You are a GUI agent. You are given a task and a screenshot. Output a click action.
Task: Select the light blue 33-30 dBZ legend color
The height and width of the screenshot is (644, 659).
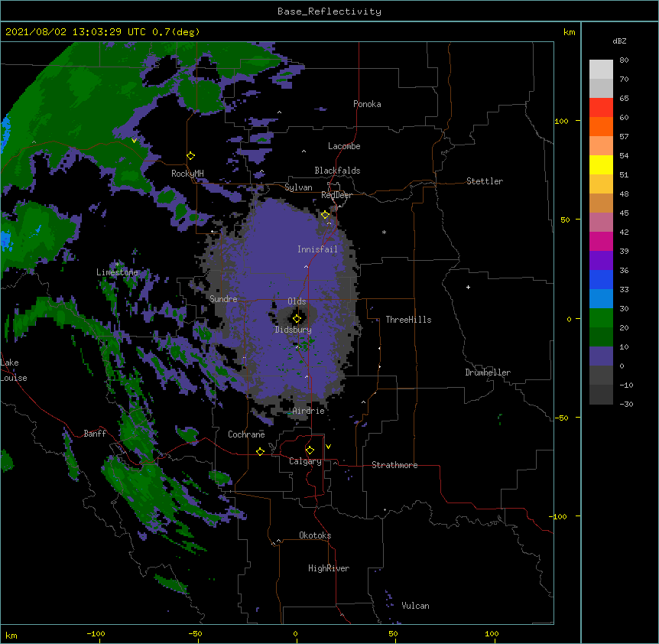pyautogui.click(x=601, y=298)
